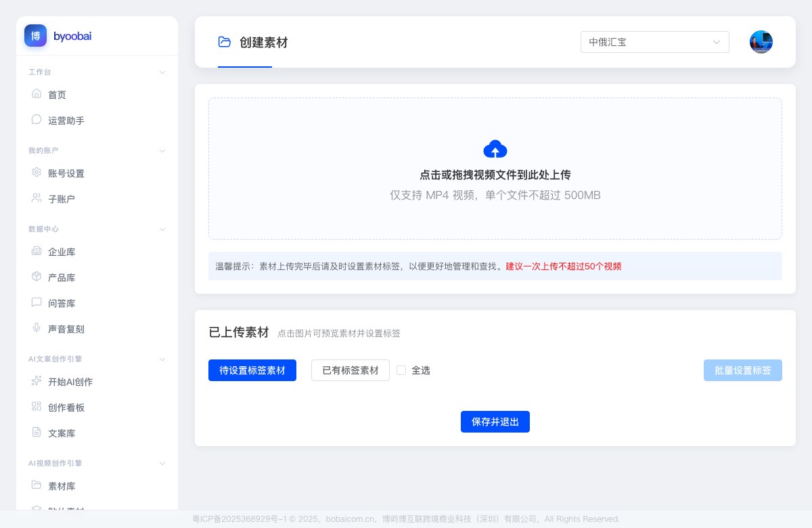This screenshot has height=528, width=812.
Task: Show 待设置标签素材 list
Action: [x=252, y=370]
